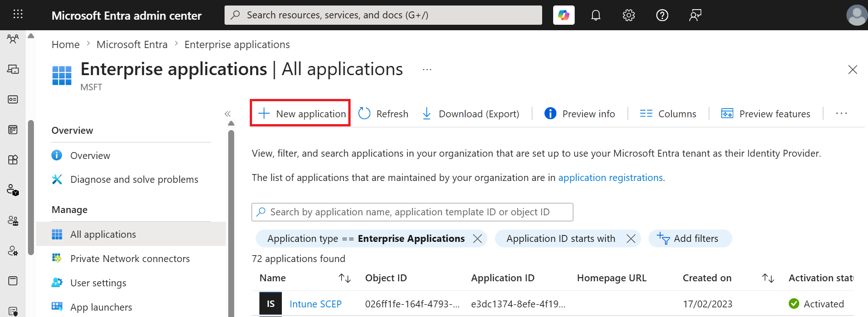Open the ID card icon in left rail
The width and height of the screenshot is (868, 317).
click(x=13, y=99)
